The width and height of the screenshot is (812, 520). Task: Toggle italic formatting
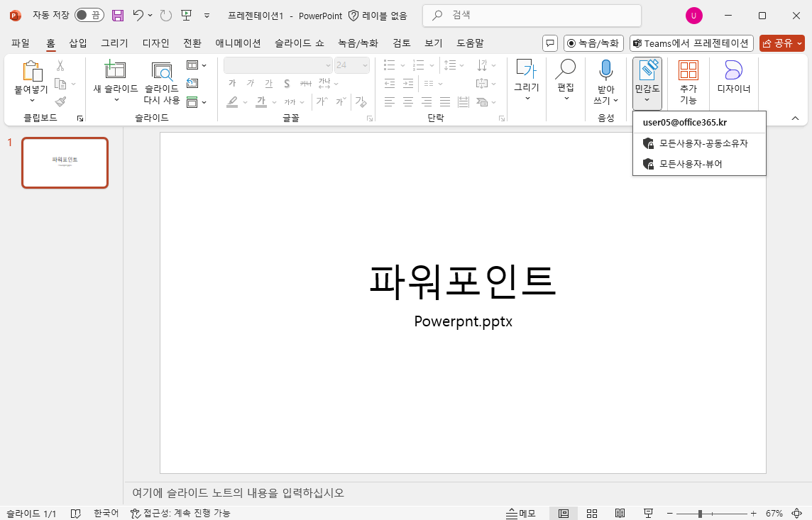click(249, 83)
